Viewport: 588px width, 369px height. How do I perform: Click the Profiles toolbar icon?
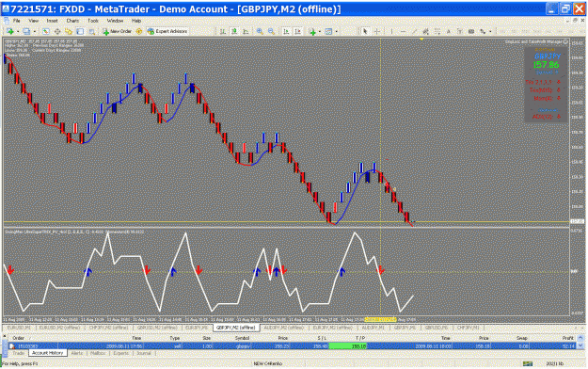26,31
